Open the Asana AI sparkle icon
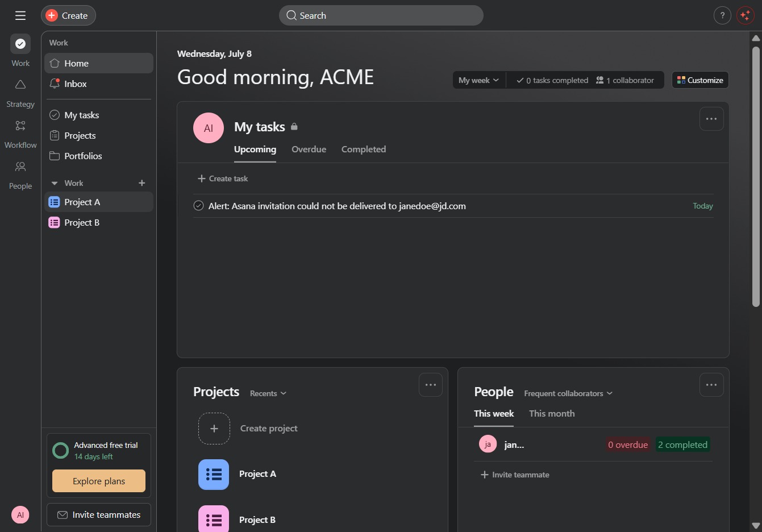The image size is (762, 532). 745,15
